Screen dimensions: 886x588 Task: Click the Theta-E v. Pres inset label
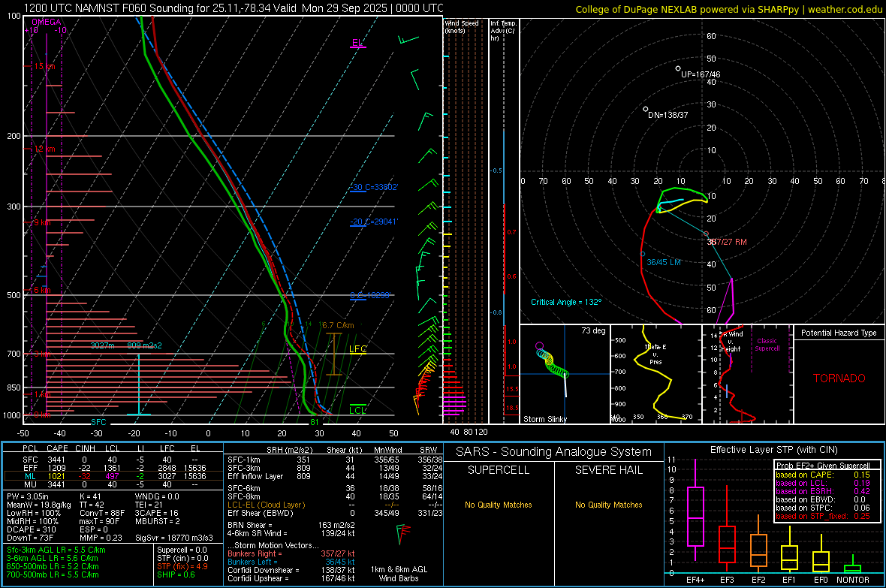tap(655, 354)
